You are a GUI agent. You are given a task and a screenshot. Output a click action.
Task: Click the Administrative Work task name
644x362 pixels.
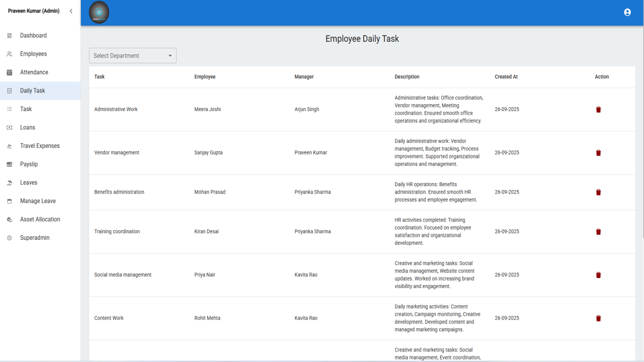pos(116,110)
